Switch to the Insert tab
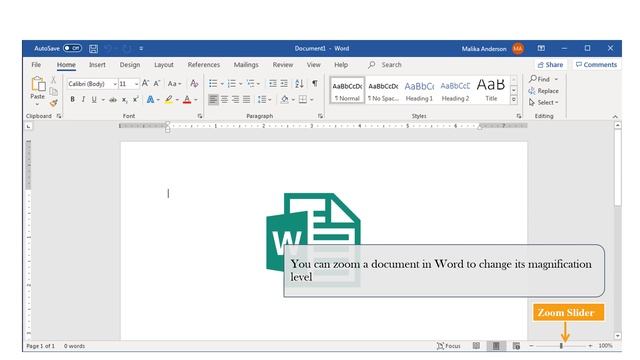640x360 pixels. [x=97, y=65]
